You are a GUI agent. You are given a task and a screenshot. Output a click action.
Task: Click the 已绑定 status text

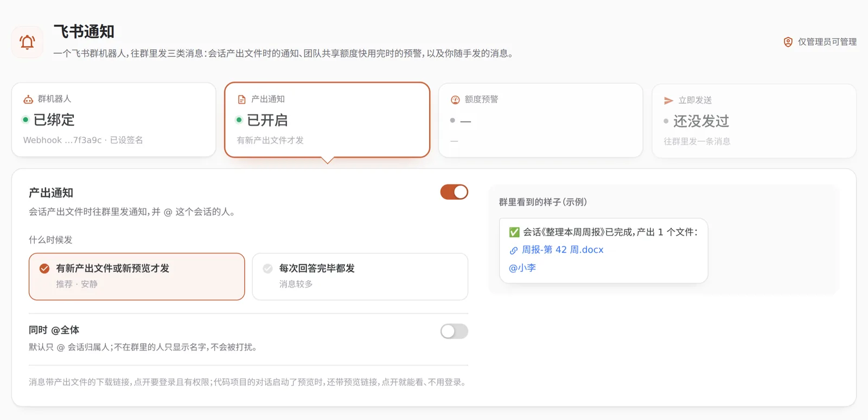pos(54,120)
